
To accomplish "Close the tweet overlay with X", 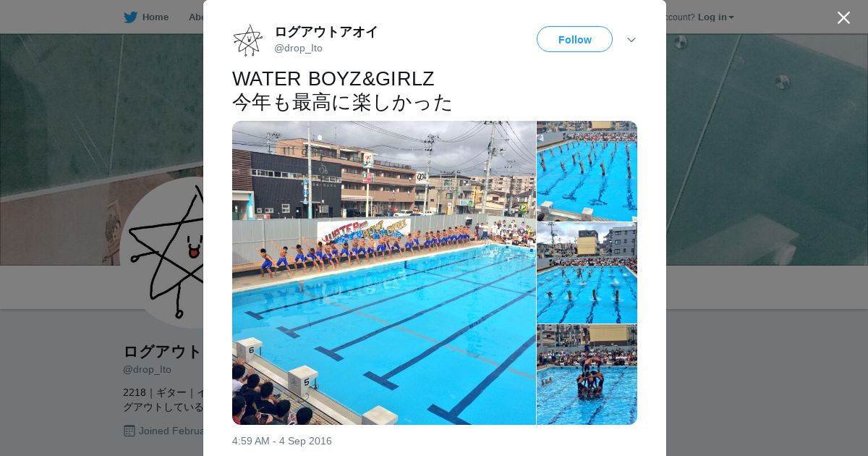I will coord(843,18).
